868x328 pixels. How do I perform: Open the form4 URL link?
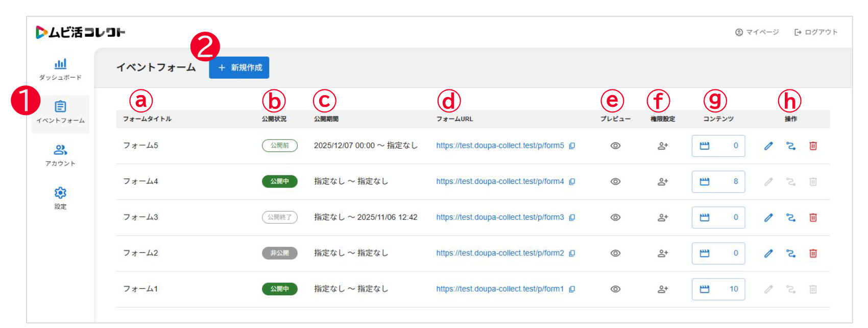pos(500,181)
